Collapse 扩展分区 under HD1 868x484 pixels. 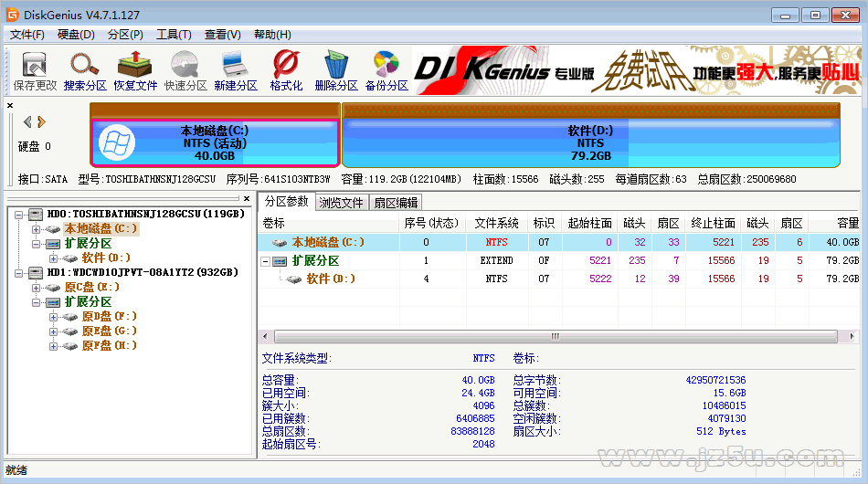pos(36,302)
